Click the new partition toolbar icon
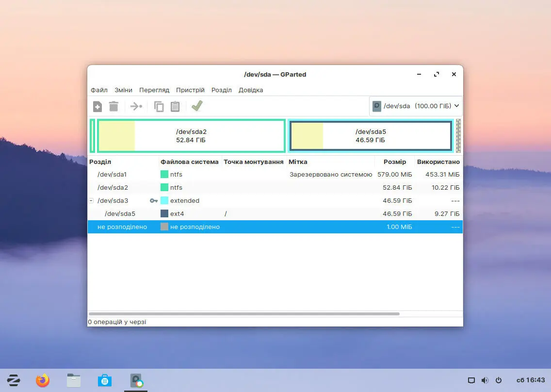This screenshot has height=392, width=551. (97, 106)
